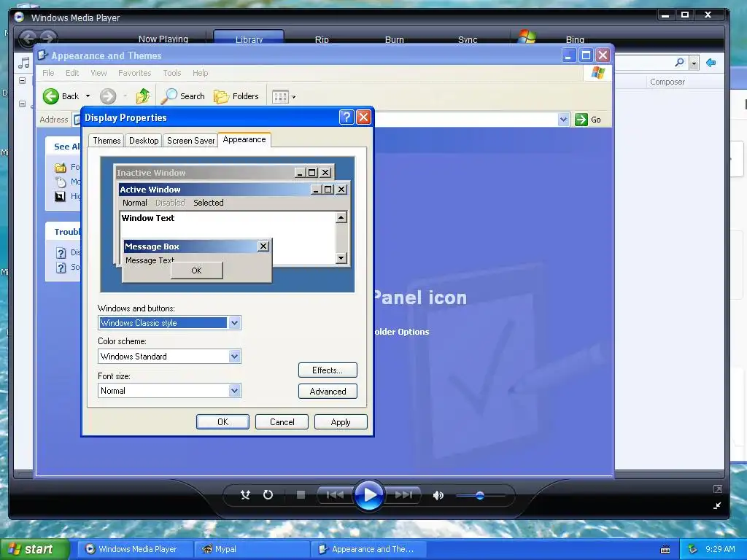This screenshot has width=747, height=560.
Task: Switch to the Desktop tab
Action: click(144, 141)
